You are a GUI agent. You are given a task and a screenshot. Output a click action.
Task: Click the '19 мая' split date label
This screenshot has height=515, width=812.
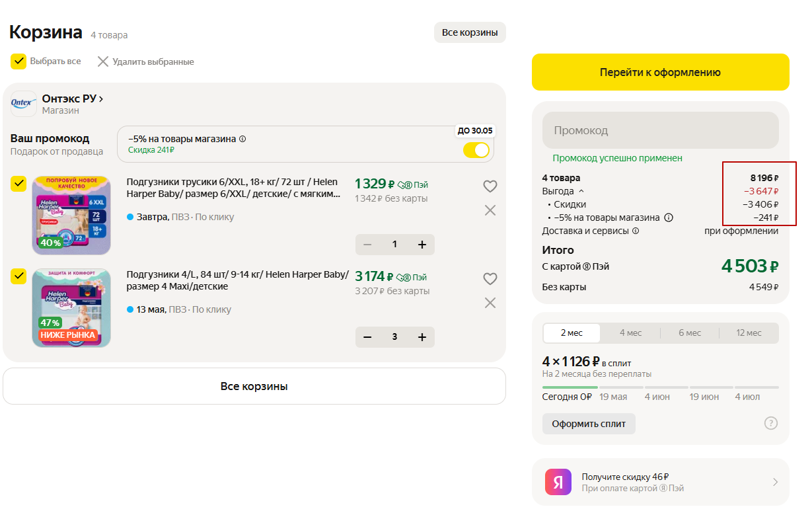[613, 397]
